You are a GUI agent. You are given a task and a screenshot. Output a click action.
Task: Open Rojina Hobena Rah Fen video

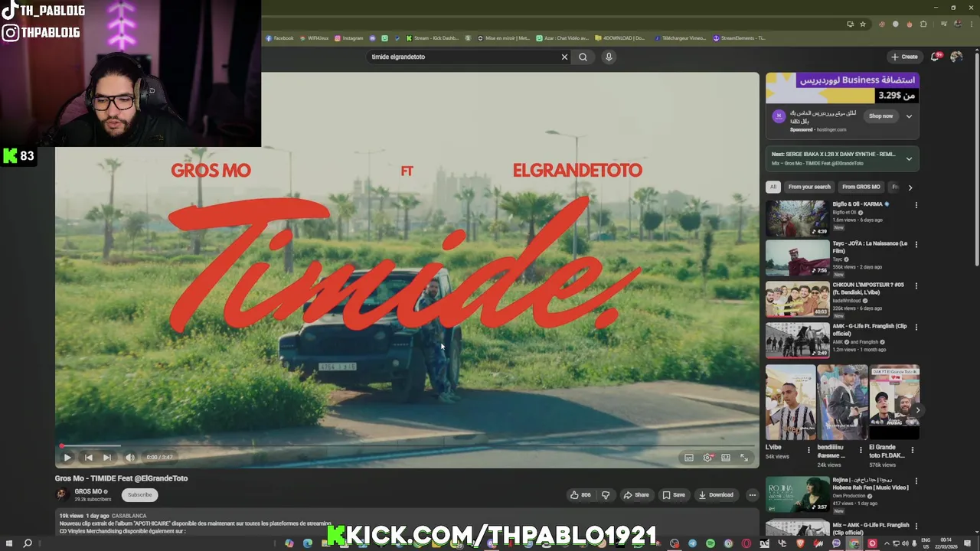(x=797, y=495)
